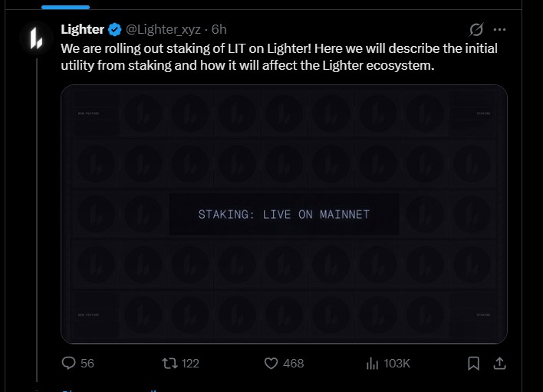The width and height of the screenshot is (543, 392).
Task: Bookmark this Lighter staking tweet
Action: (x=474, y=363)
